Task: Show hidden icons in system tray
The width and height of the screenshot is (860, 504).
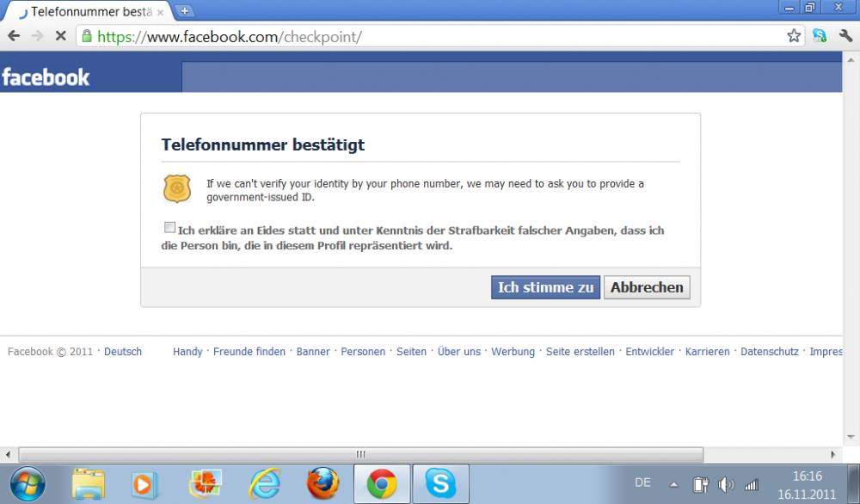Action: [673, 484]
